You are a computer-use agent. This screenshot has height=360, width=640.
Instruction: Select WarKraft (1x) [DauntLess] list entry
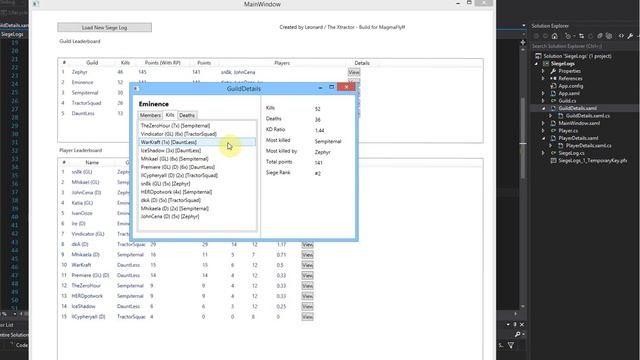198,142
